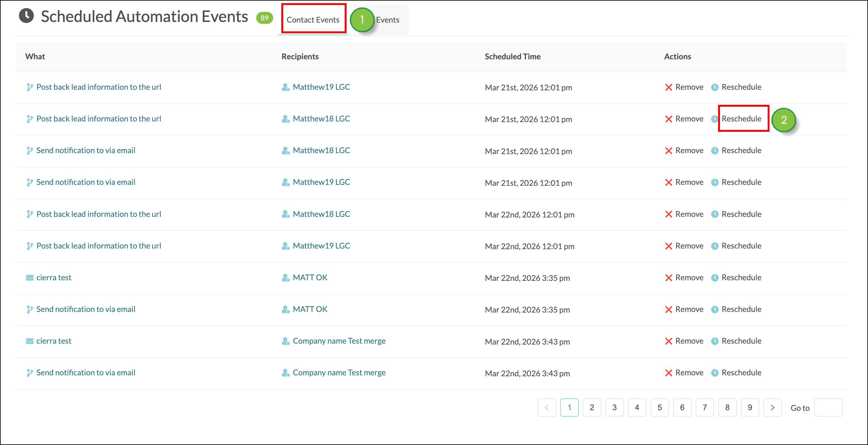The width and height of the screenshot is (868, 445).
Task: Click envelope icon beside cierra test for MATT OK
Action: [x=30, y=278]
